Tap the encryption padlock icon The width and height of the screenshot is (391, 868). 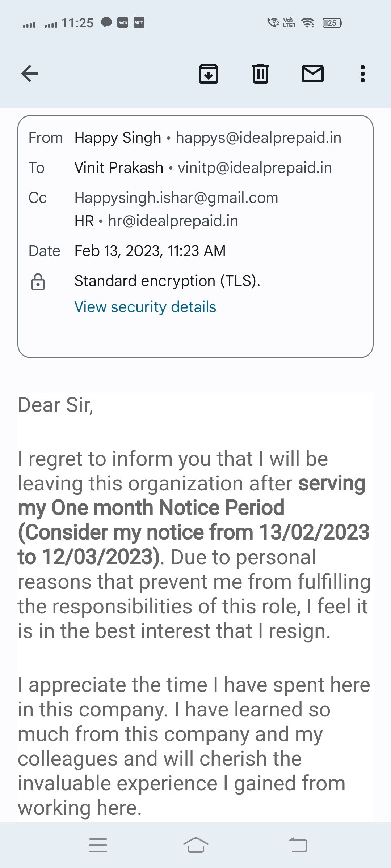coord(38,282)
